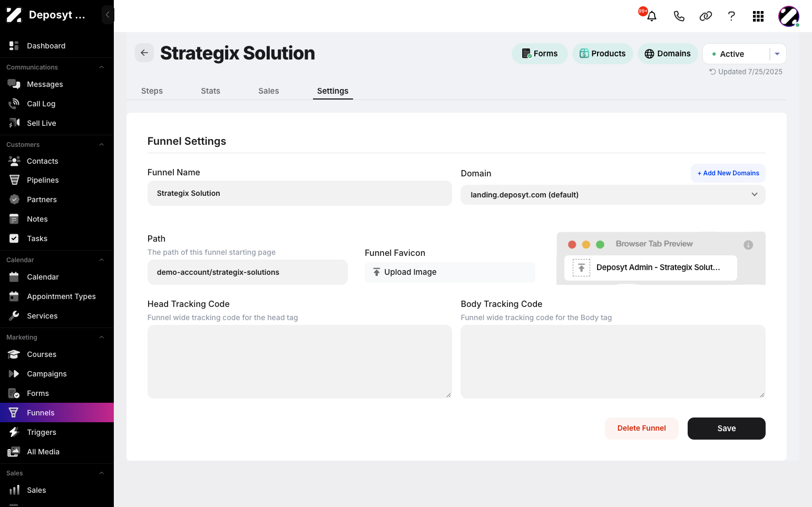
Task: Click the Funnel Name input field
Action: pos(300,193)
